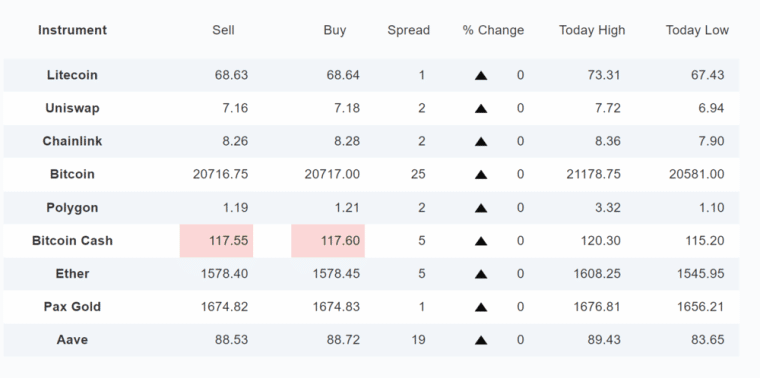The image size is (760, 378).
Task: Click Bitcoin today low 20581.00
Action: [x=697, y=174]
